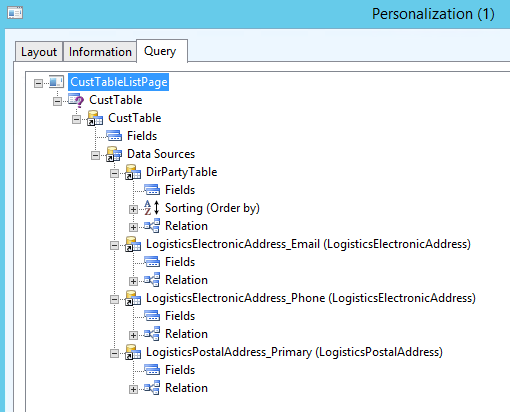510x412 pixels.
Task: Switch to the Layout tab
Action: click(39, 52)
